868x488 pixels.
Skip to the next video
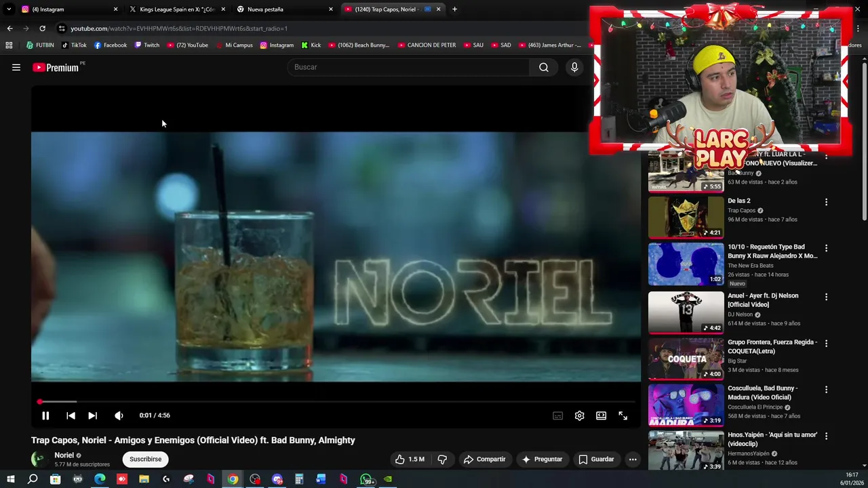point(92,415)
